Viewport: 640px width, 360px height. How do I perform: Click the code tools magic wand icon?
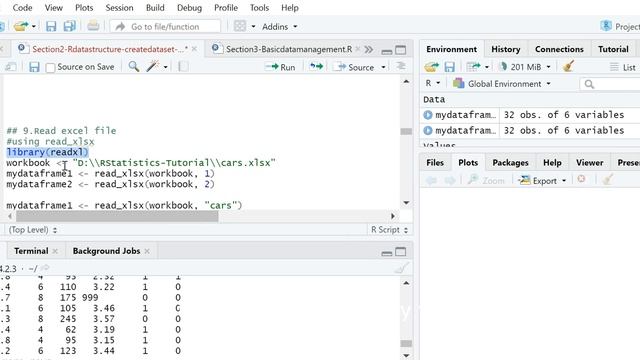[153, 67]
